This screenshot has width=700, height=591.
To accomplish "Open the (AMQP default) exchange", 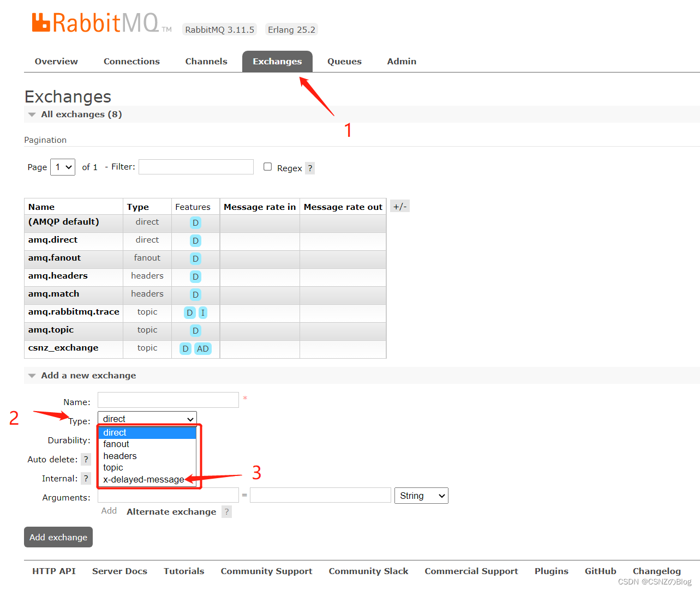I will [64, 222].
